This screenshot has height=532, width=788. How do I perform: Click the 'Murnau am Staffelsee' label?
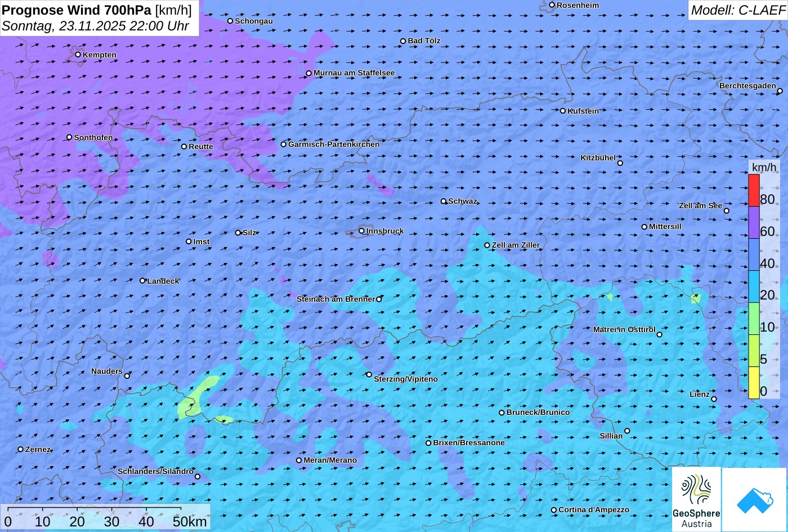tap(354, 73)
